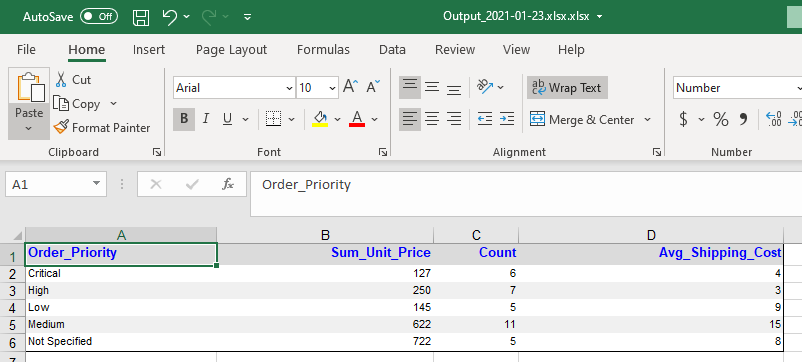802x362 pixels.
Task: Apply the yellow Fill Color
Action: pyautogui.click(x=320, y=119)
